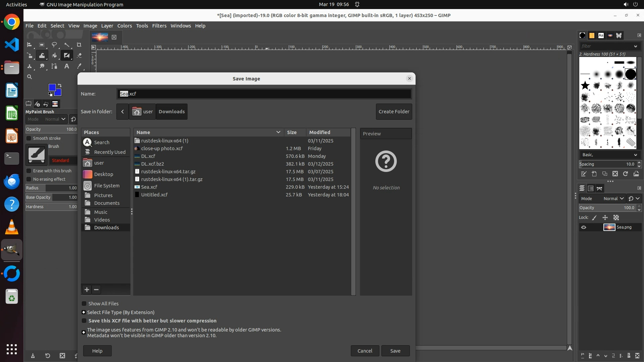Click the Save button
This screenshot has height=362, width=644.
(x=395, y=351)
